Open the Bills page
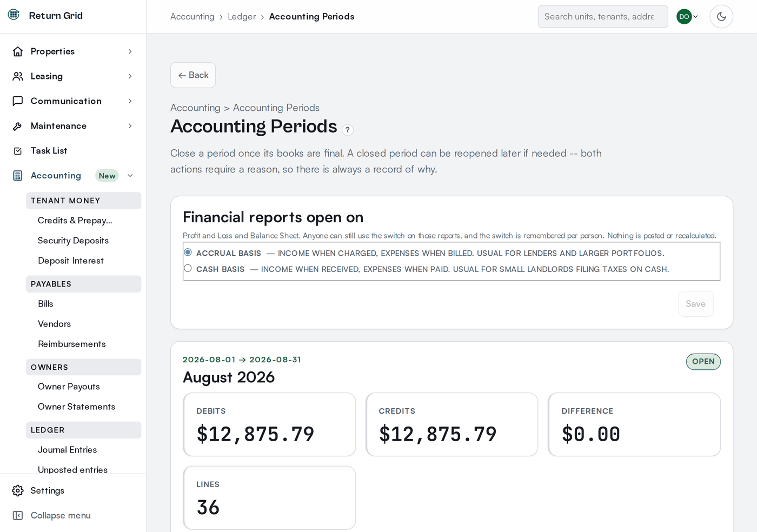The height and width of the screenshot is (532, 757). (45, 304)
